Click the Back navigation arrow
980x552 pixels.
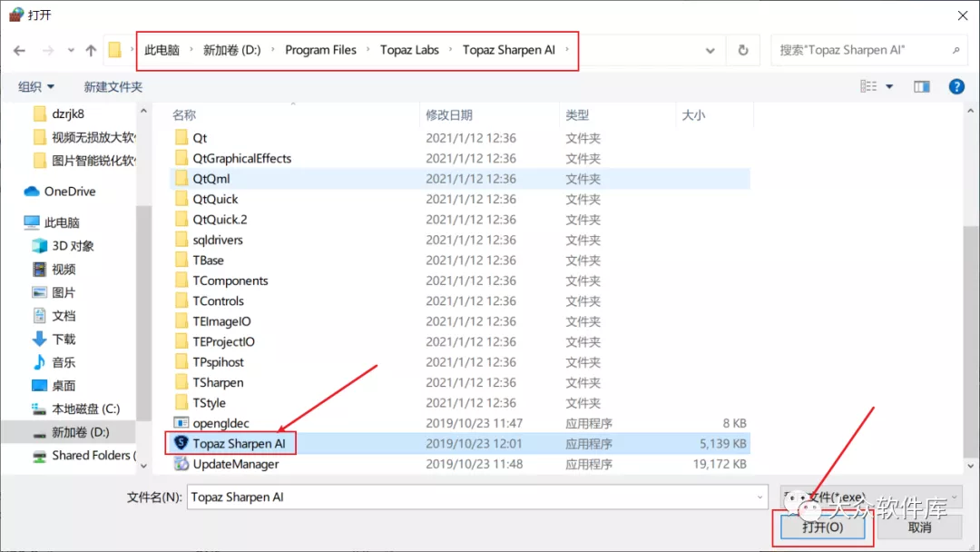[20, 50]
